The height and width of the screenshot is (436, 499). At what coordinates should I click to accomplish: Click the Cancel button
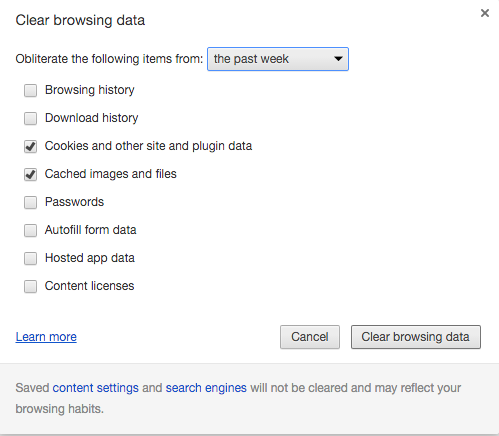point(310,337)
